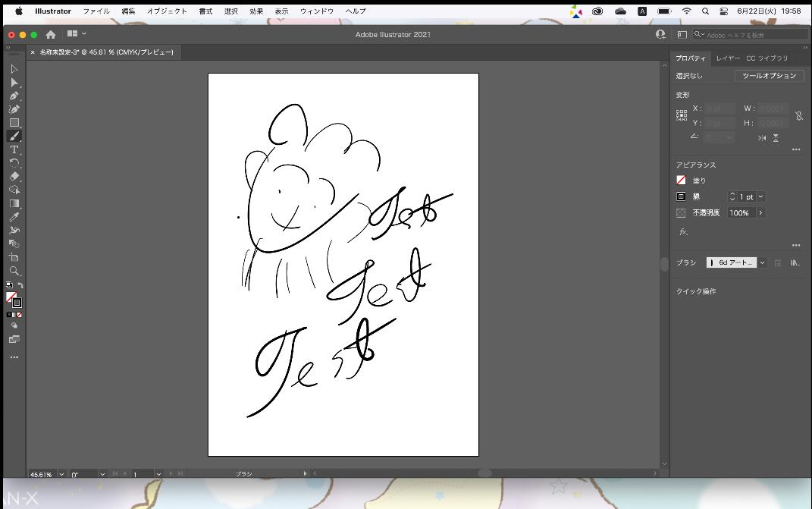
Task: Reset to default fill and stroke
Action: point(9,285)
